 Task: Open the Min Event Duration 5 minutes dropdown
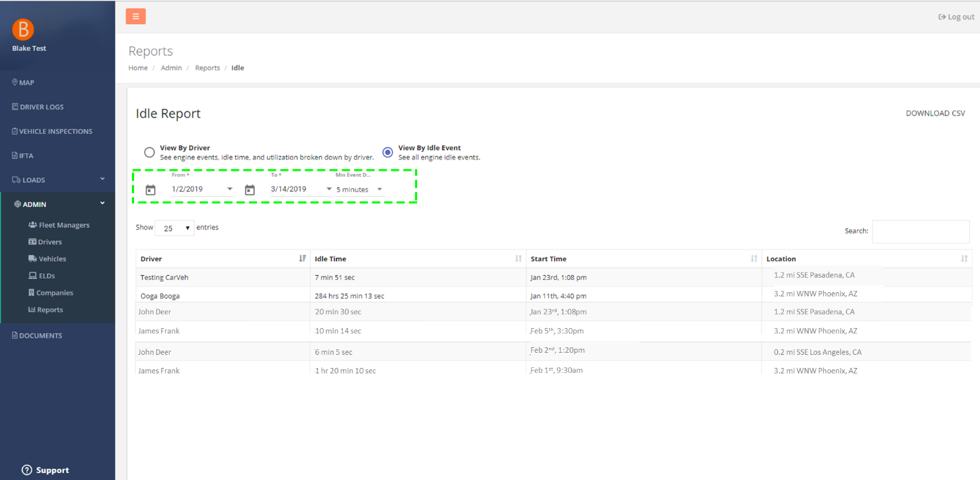click(359, 189)
